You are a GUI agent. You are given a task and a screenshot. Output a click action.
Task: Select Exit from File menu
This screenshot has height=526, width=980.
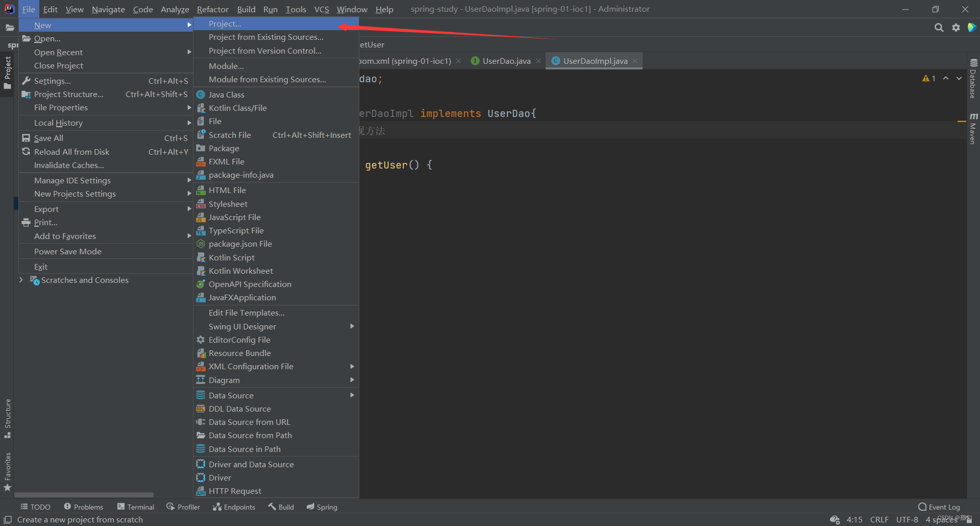point(106,267)
